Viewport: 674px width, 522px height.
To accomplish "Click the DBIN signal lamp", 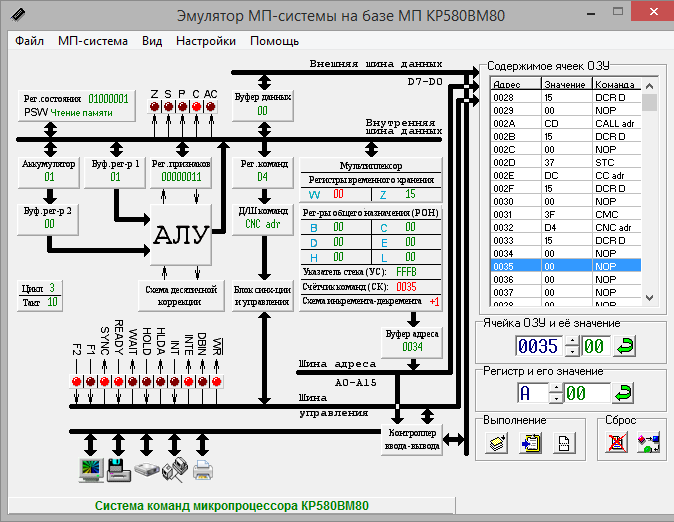I will point(202,381).
